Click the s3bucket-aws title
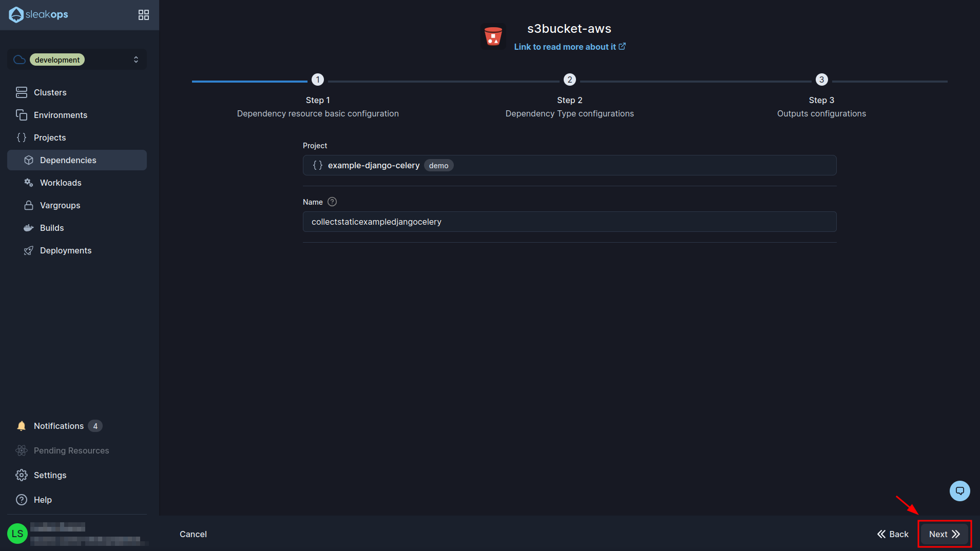980x551 pixels. click(x=569, y=29)
